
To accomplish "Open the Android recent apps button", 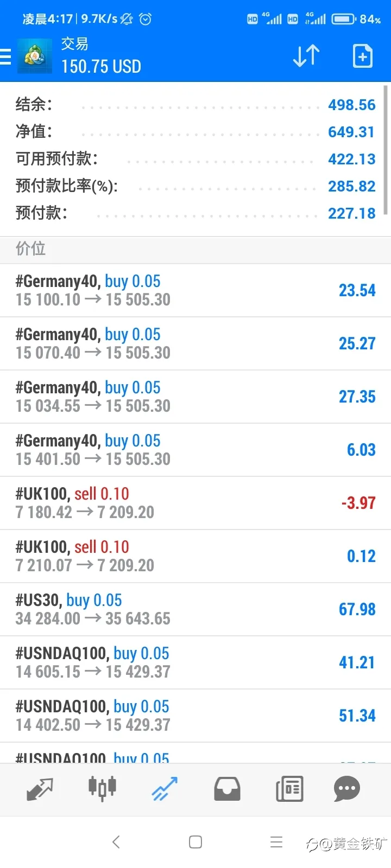I will click(276, 842).
